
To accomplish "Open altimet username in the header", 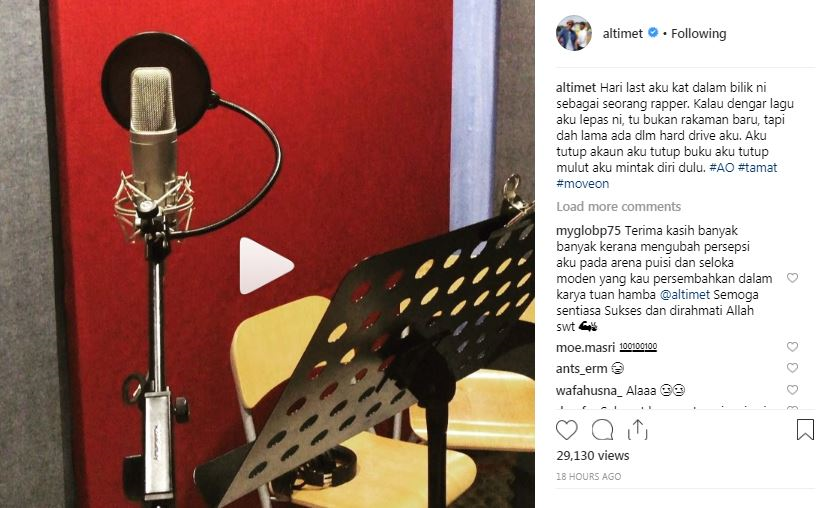I will 622,33.
